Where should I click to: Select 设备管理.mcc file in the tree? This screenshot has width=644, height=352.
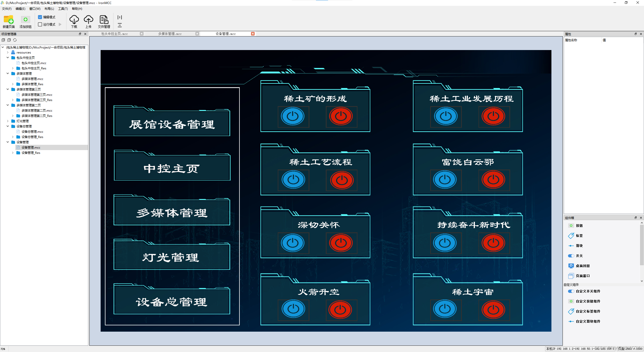(x=31, y=147)
